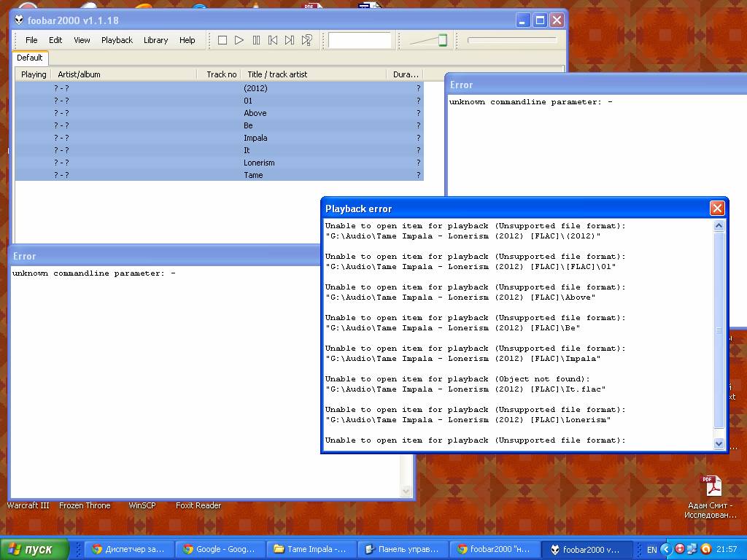Close the Playback error dialog
The image size is (747, 560).
coord(717,209)
